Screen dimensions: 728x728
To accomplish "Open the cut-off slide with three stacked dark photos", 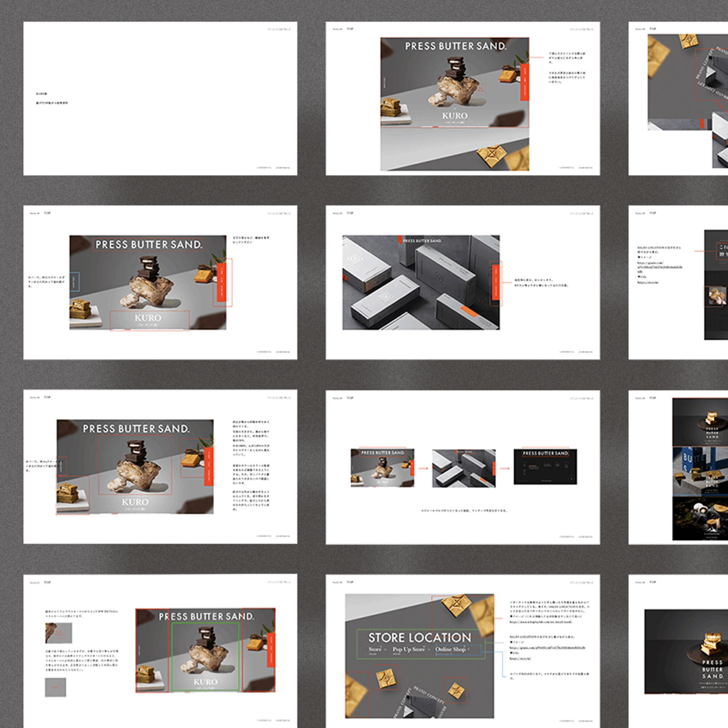I will pyautogui.click(x=678, y=467).
